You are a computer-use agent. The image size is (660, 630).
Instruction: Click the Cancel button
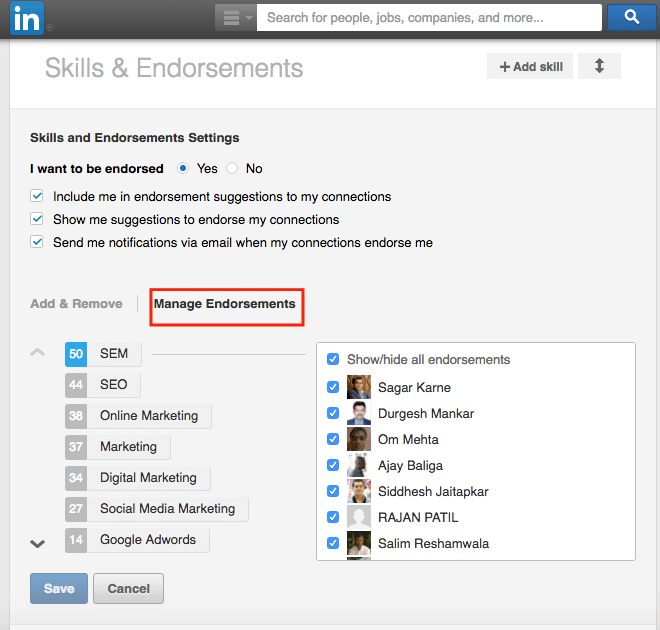click(128, 588)
